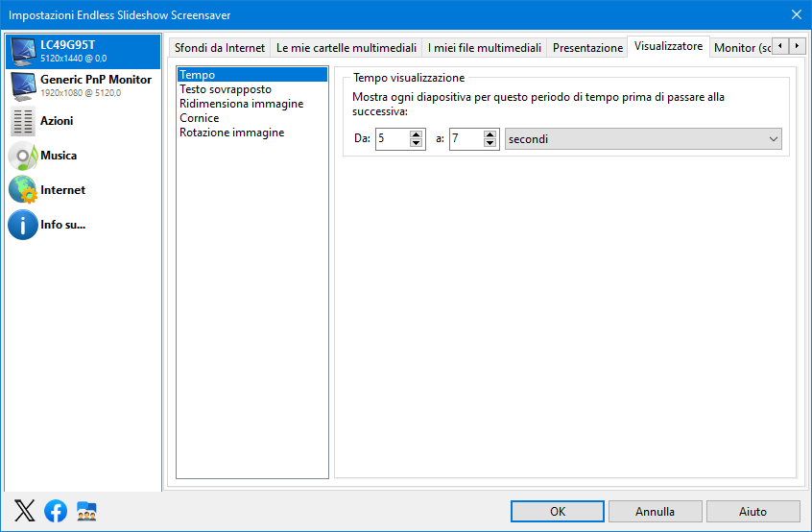Image resolution: width=812 pixels, height=532 pixels.
Task: Open the Internet globe icon
Action: [23, 189]
